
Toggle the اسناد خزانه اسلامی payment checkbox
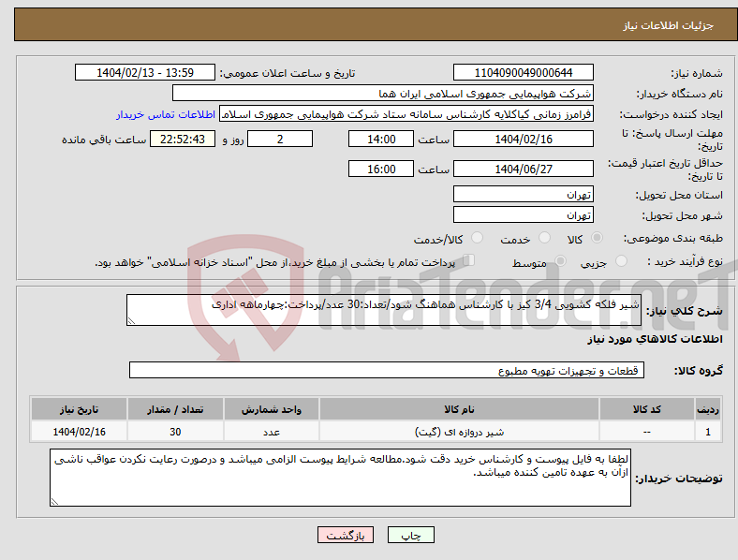tap(468, 260)
